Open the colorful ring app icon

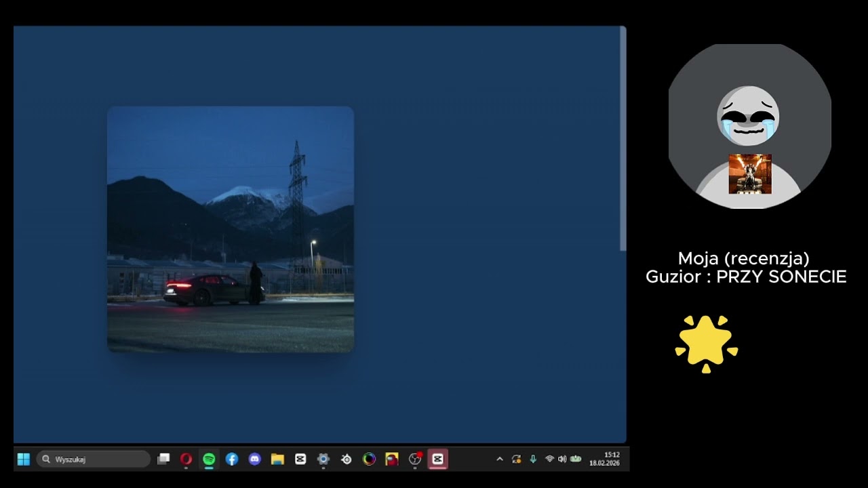coord(369,460)
